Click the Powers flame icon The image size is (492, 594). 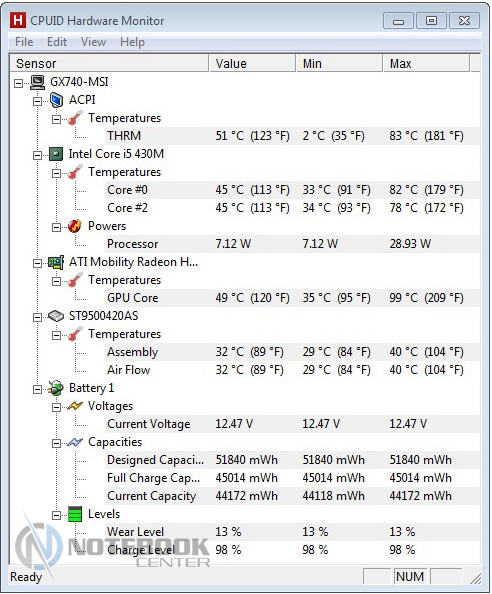(x=75, y=226)
